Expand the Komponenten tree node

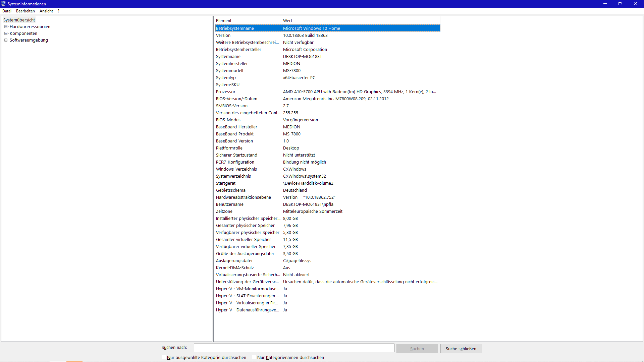(6, 34)
